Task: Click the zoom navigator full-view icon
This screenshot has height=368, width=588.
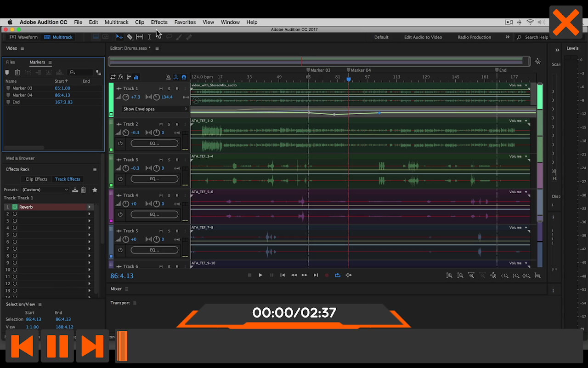Action: tap(537, 61)
